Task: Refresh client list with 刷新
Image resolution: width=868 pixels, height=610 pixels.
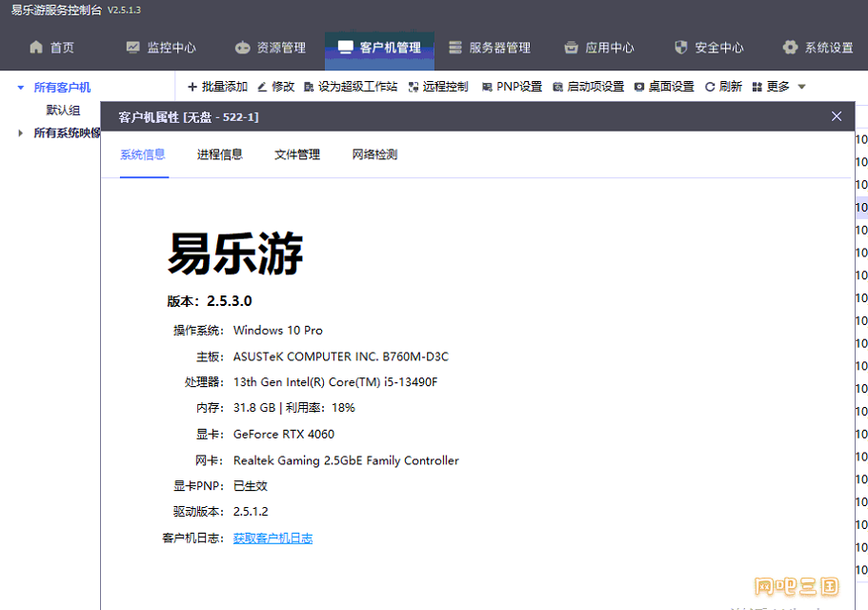Action: tap(723, 87)
